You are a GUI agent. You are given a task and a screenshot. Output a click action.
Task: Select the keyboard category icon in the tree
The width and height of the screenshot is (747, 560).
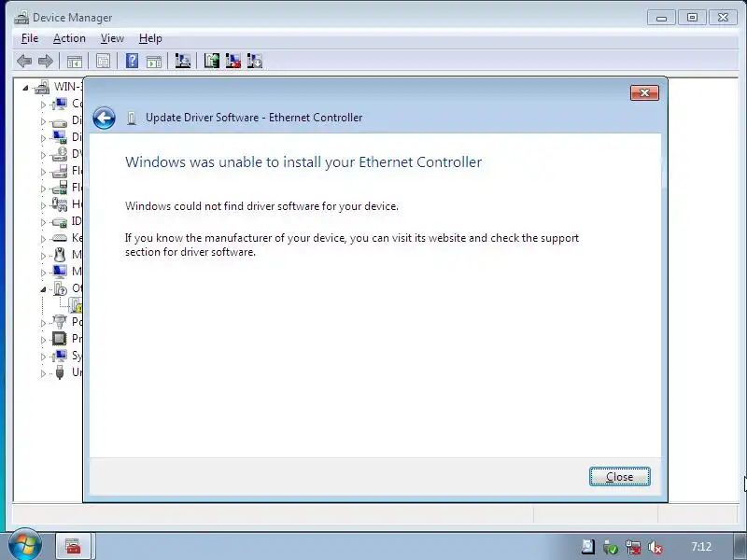(60, 238)
